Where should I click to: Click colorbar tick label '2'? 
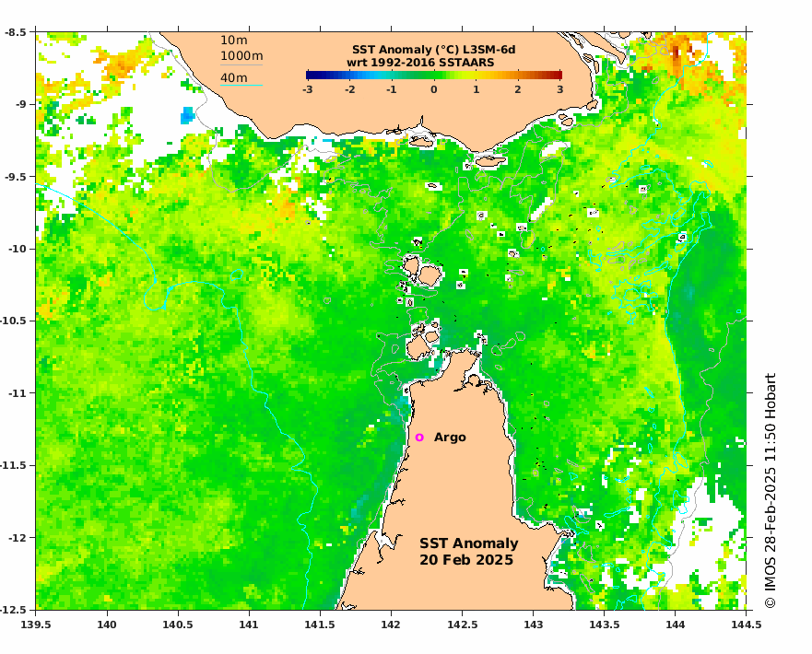point(518,89)
